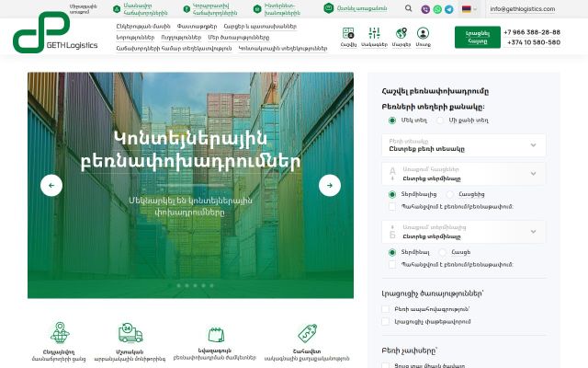Select Հասցեից radio under point A
Viewport: 588px width, 368px height.
click(449, 194)
